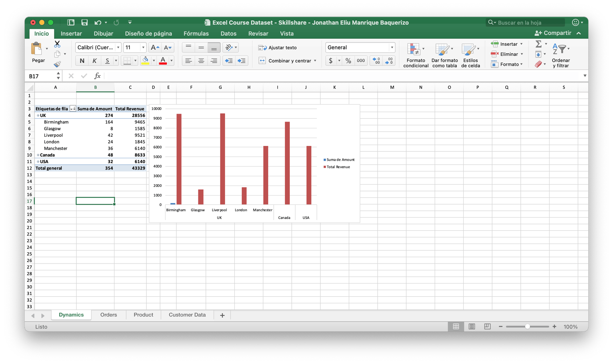Align text left

pyautogui.click(x=188, y=61)
